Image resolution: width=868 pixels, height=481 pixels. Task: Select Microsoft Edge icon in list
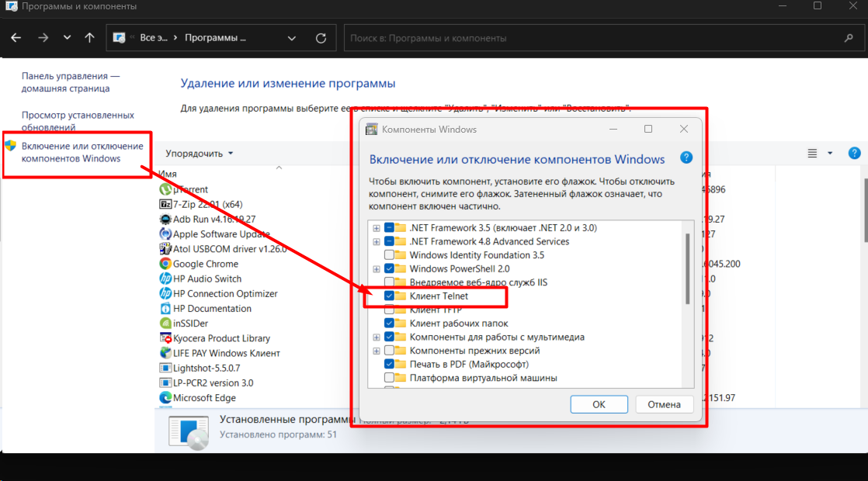(x=165, y=397)
